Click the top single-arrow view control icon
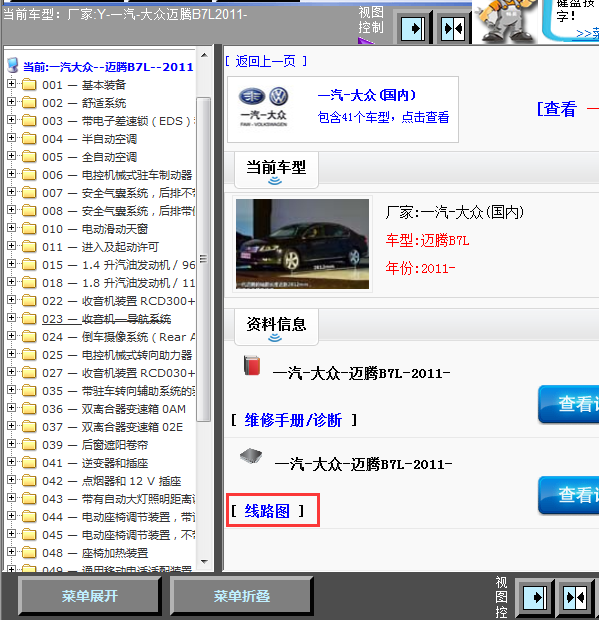The image size is (599, 620). click(413, 28)
